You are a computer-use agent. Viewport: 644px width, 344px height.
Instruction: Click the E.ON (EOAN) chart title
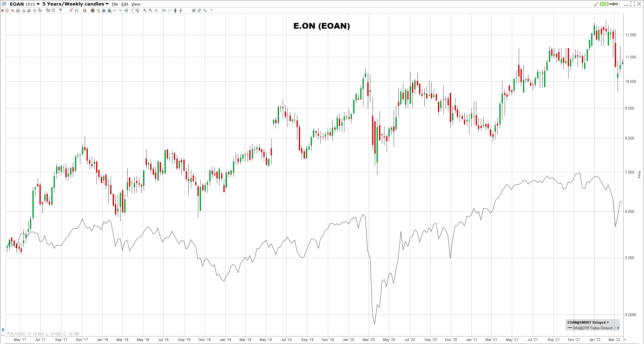tap(321, 26)
